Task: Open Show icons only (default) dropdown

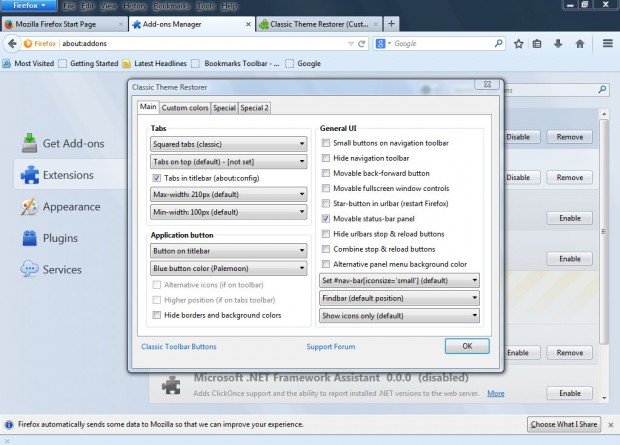Action: tap(399, 316)
